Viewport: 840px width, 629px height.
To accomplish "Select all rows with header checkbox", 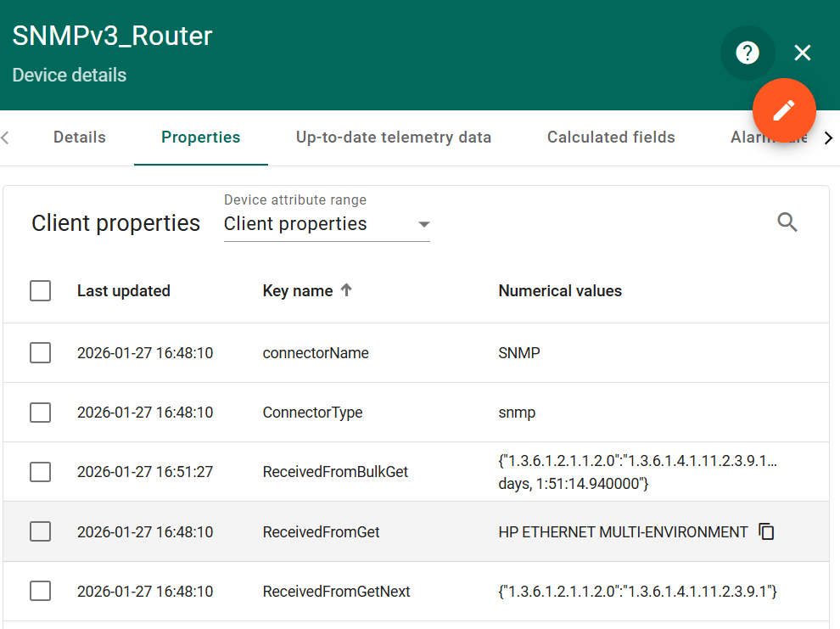I will click(40, 291).
